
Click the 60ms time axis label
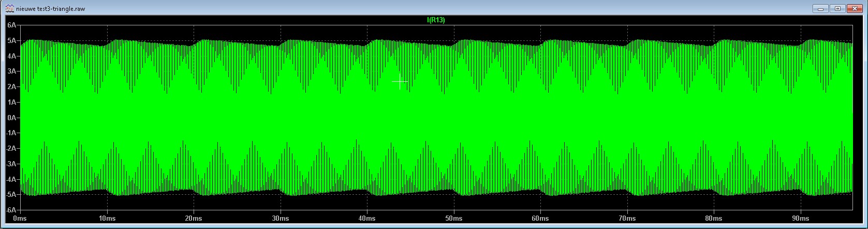pyautogui.click(x=540, y=219)
